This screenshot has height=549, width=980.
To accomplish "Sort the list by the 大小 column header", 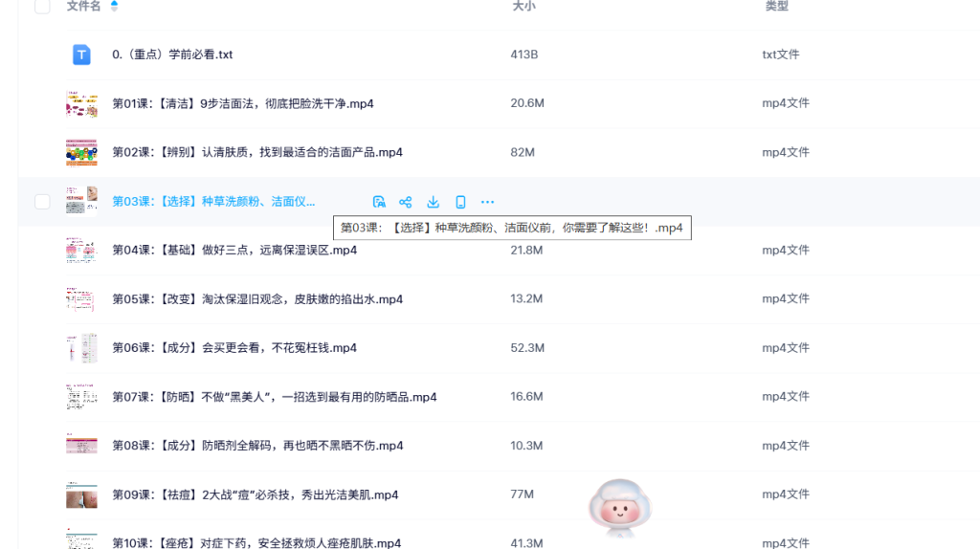I will 523,7.
